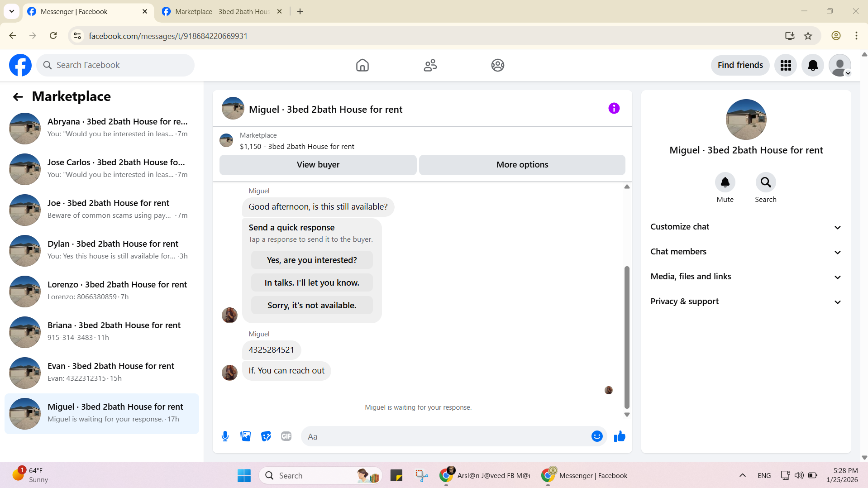Open the Groups icon in top navigation
The width and height of the screenshot is (868, 488).
pyautogui.click(x=497, y=65)
